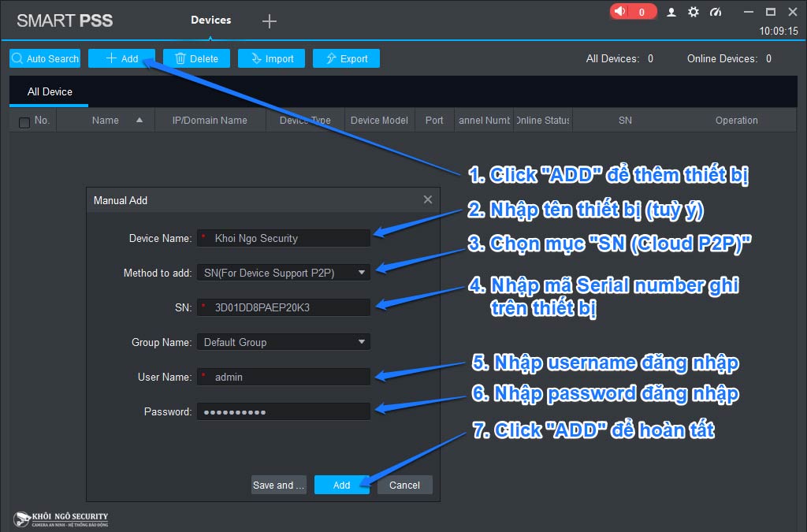The image size is (807, 532).
Task: Click the All Devices count text
Action: pyautogui.click(x=619, y=58)
